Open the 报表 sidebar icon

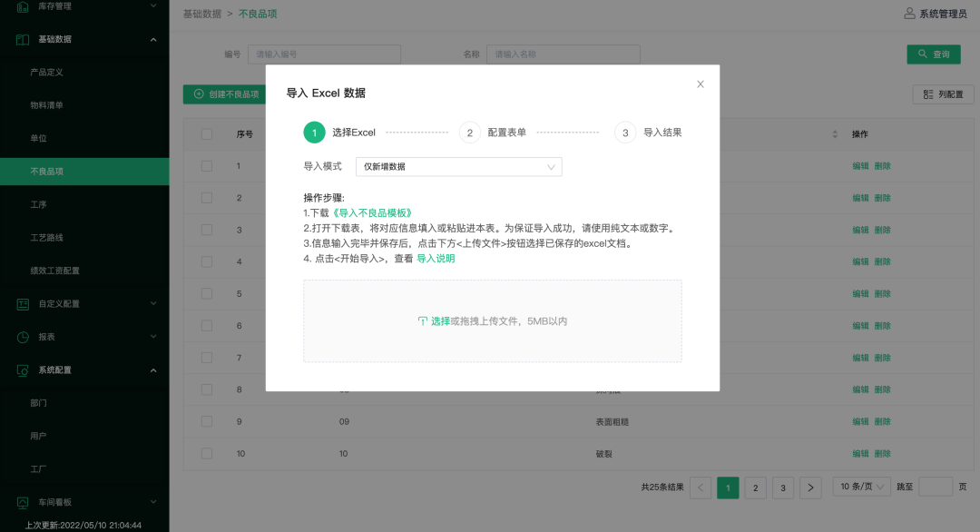coord(24,337)
